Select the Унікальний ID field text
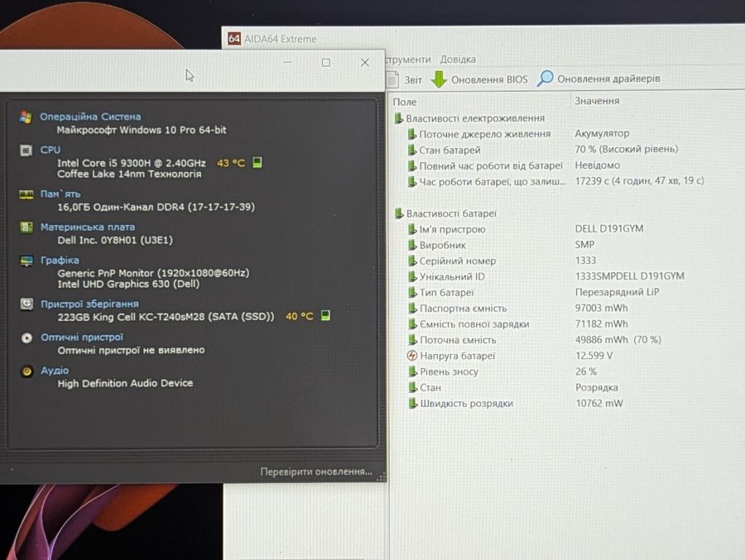 tap(452, 276)
